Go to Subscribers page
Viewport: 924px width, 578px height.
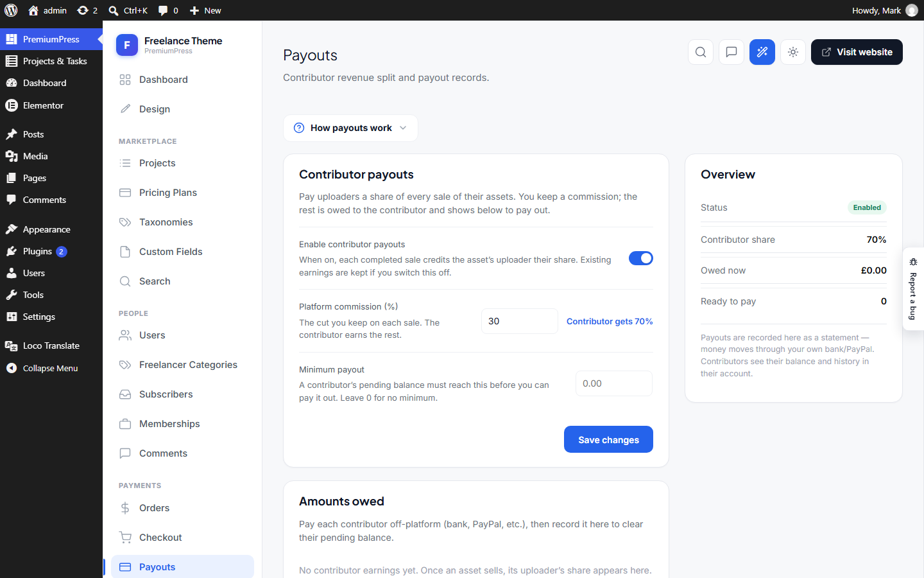tap(183, 394)
